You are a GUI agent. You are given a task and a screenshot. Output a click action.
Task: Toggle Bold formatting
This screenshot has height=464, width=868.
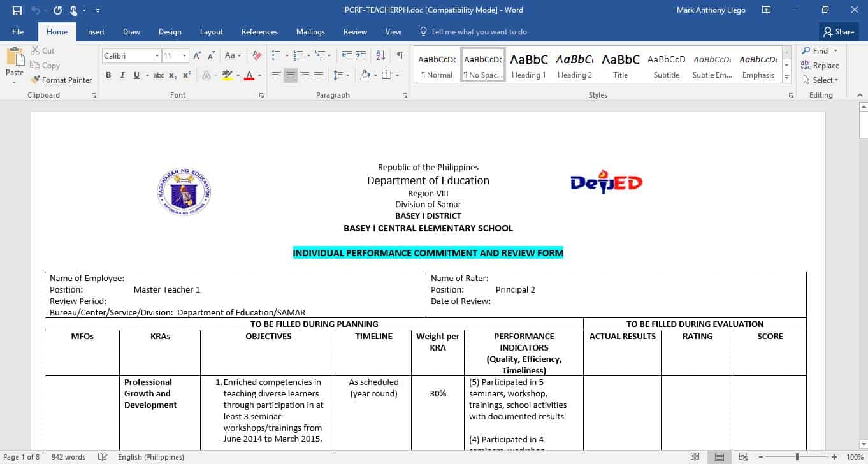point(108,75)
